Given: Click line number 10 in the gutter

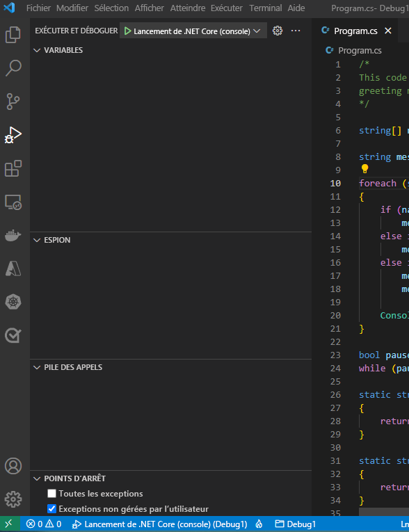Looking at the screenshot, I should point(335,183).
